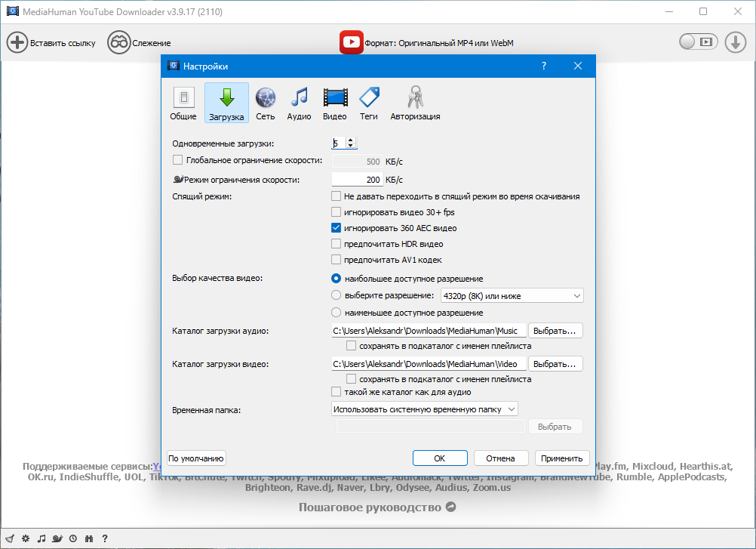The image size is (756, 549).
Task: Select наименьшее доступное разрешение radio
Action: click(x=336, y=312)
